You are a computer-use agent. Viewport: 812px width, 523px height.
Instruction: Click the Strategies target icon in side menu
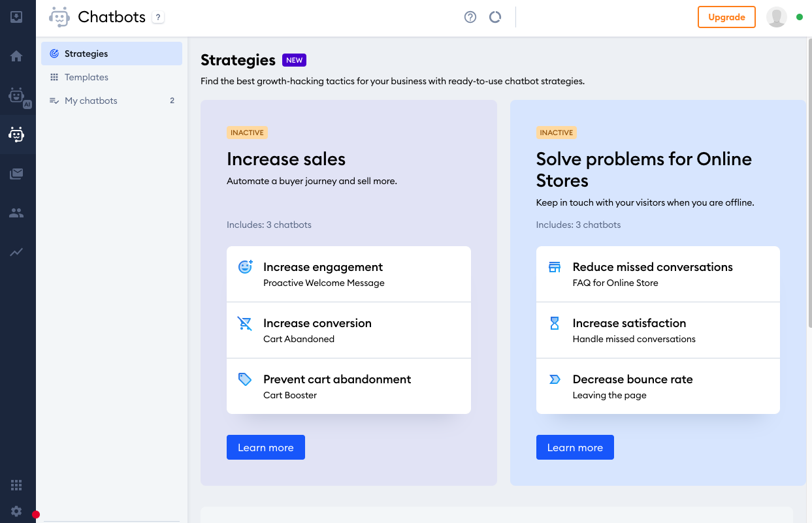[54, 54]
